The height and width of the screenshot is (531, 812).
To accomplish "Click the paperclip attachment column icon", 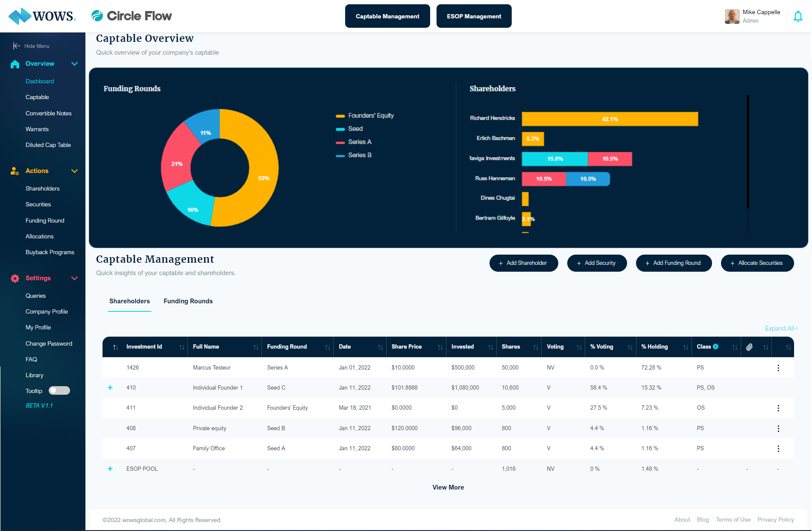I will click(749, 347).
